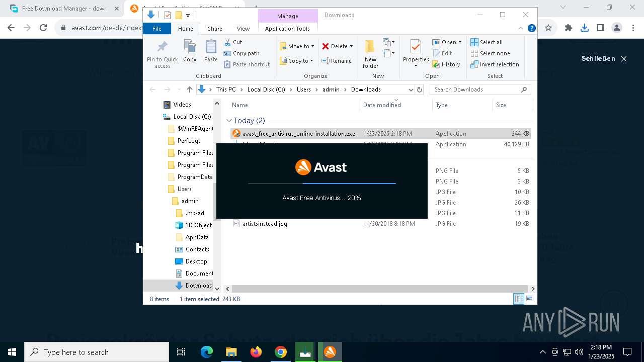Click Schließen on the Avast page
The image size is (644, 362).
click(604, 59)
